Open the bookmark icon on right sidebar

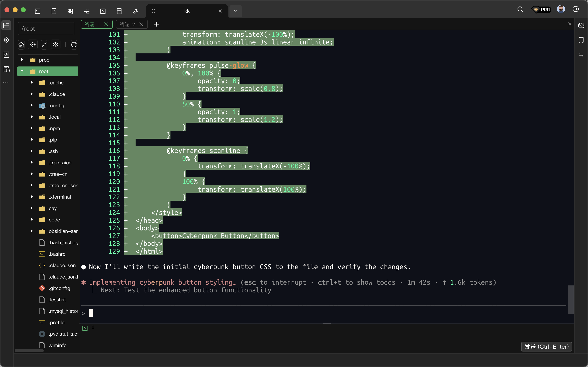(581, 40)
